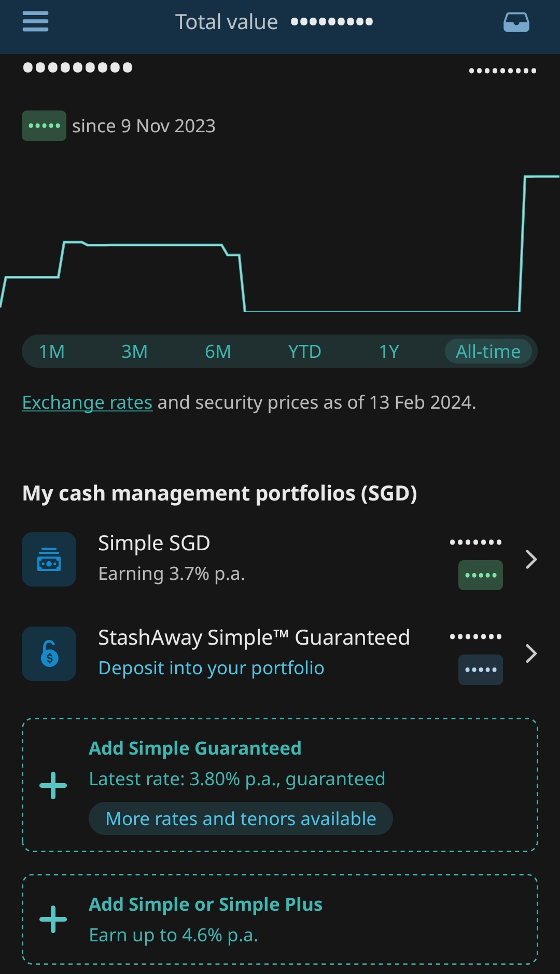
Task: Tap hidden balance dots for Simple Guaranteed
Action: click(475, 637)
